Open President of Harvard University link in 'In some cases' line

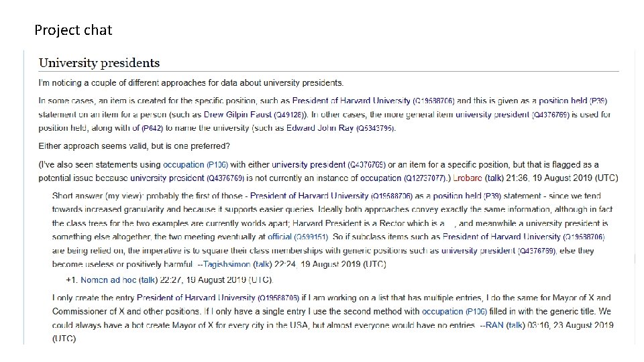(x=374, y=101)
